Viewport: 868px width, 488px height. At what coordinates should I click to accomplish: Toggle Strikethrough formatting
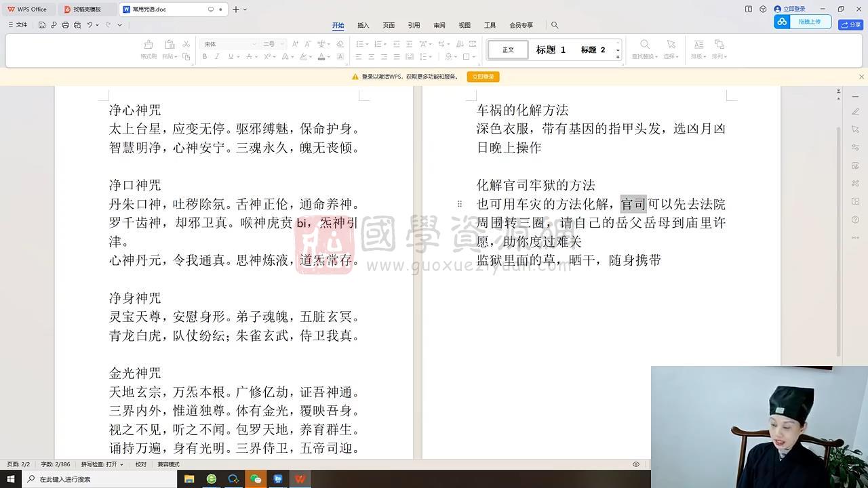click(x=249, y=56)
